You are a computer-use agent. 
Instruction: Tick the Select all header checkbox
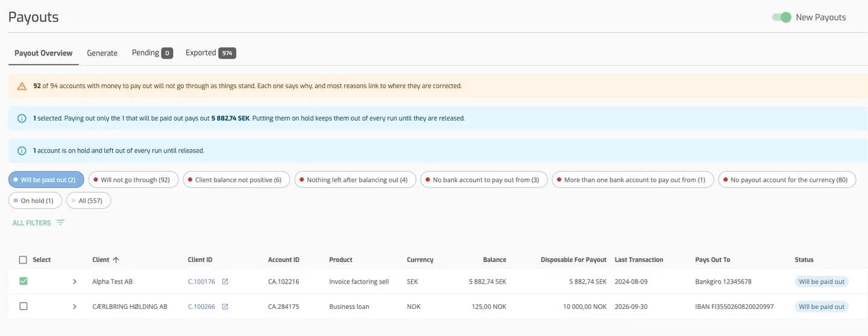click(23, 260)
